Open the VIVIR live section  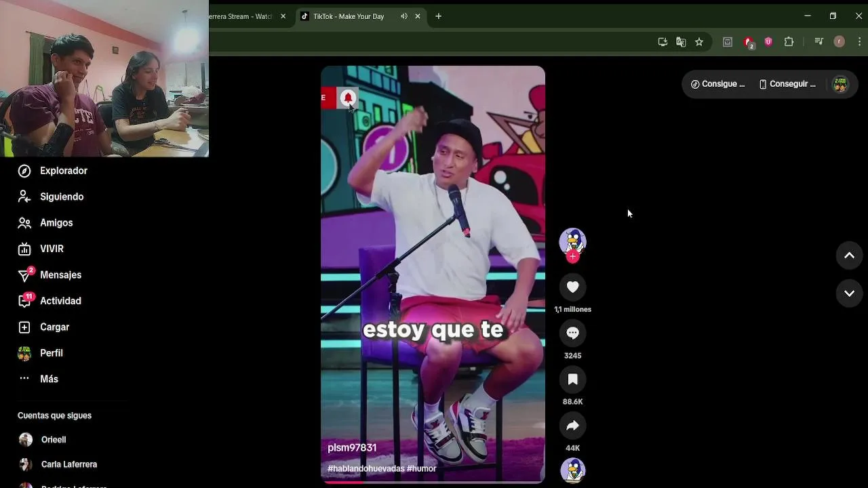tap(40, 249)
